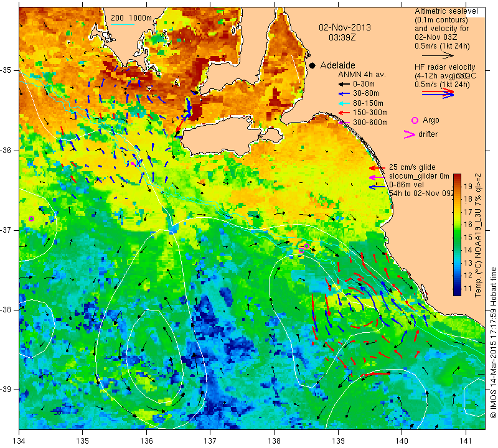This screenshot has height=448, width=498.
Task: Click the color bar tick value 11
Action: (x=468, y=289)
